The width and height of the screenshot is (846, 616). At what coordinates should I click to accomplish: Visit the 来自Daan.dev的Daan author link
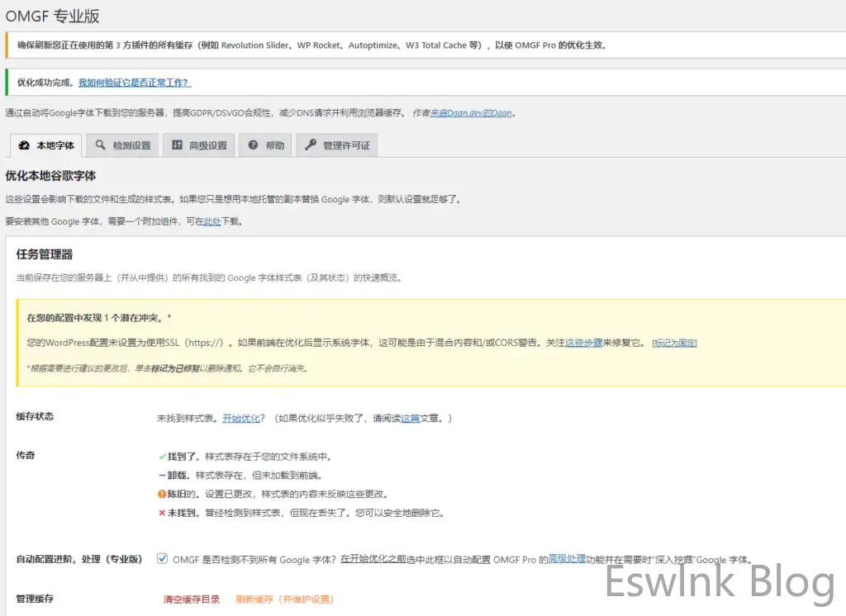click(x=474, y=113)
